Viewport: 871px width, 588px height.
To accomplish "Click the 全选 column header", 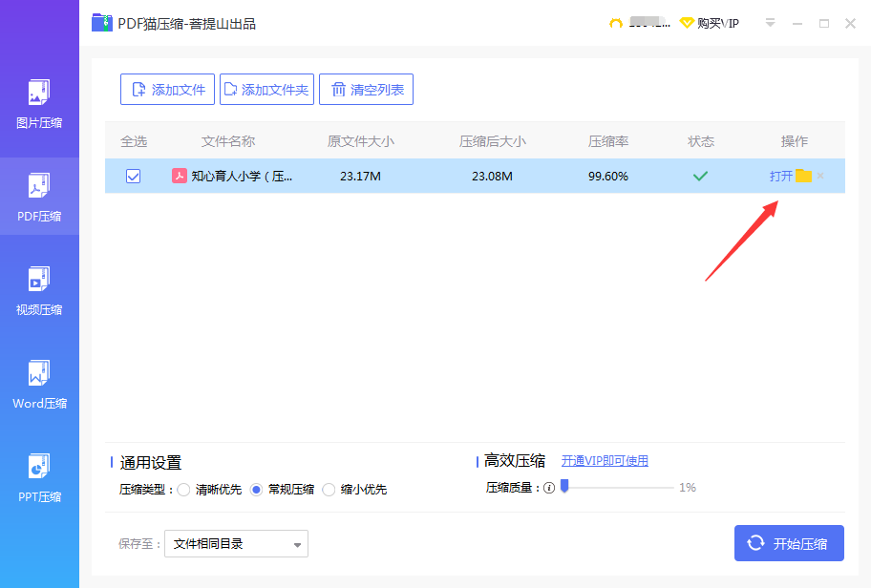I will [134, 141].
